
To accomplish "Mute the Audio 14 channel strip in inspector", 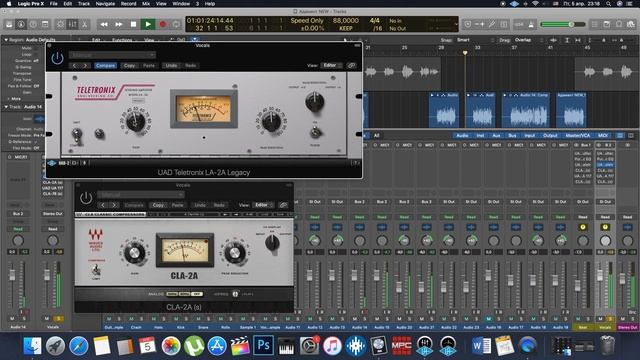I will coord(12,318).
